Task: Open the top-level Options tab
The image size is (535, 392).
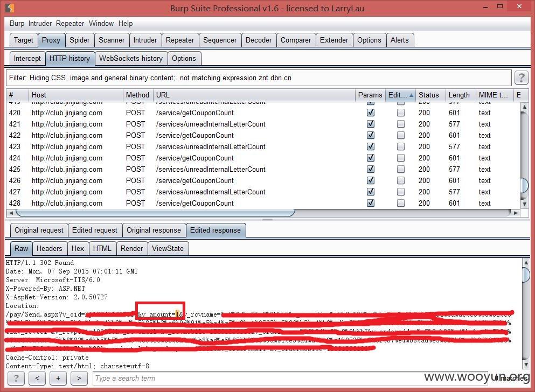Action: click(369, 40)
